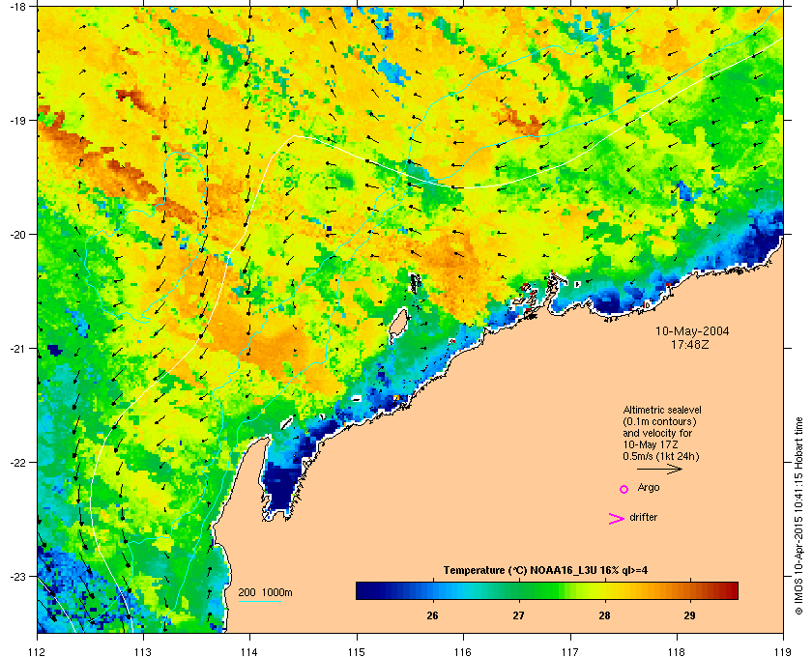The width and height of the screenshot is (812, 657).
Task: Click the latitude axis label -22
Action: click(17, 463)
